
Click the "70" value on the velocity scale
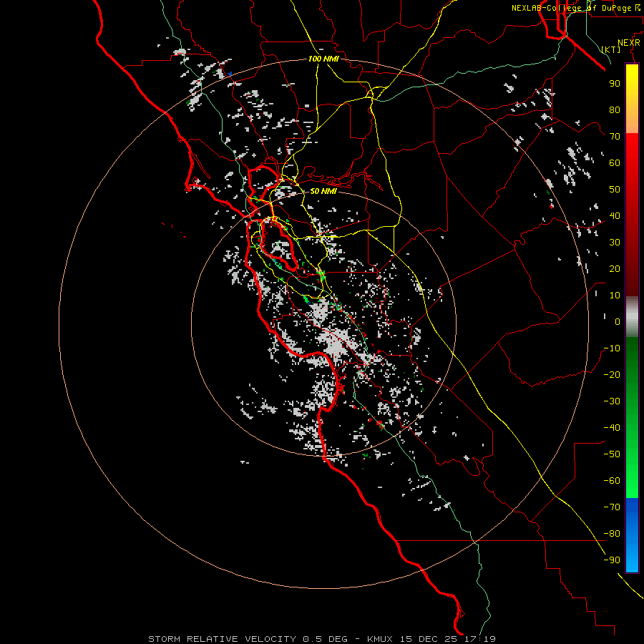(615, 137)
